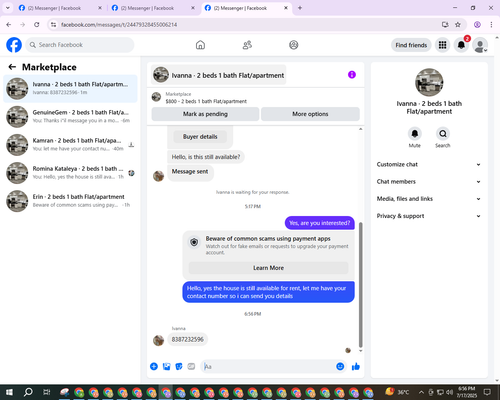Expand Chat members section

[429, 182]
